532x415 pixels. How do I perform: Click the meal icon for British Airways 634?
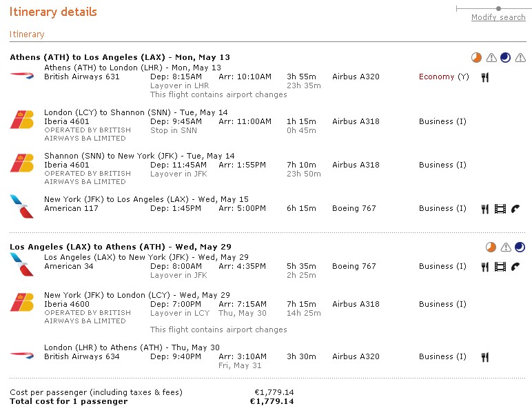(485, 356)
